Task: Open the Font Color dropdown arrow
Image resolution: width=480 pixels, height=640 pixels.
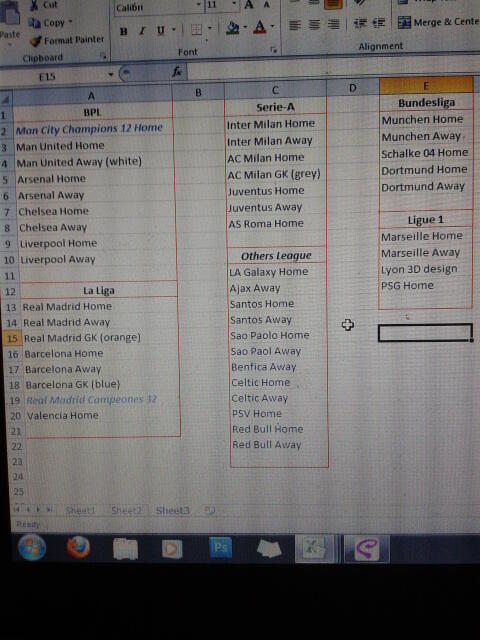Action: 272,26
